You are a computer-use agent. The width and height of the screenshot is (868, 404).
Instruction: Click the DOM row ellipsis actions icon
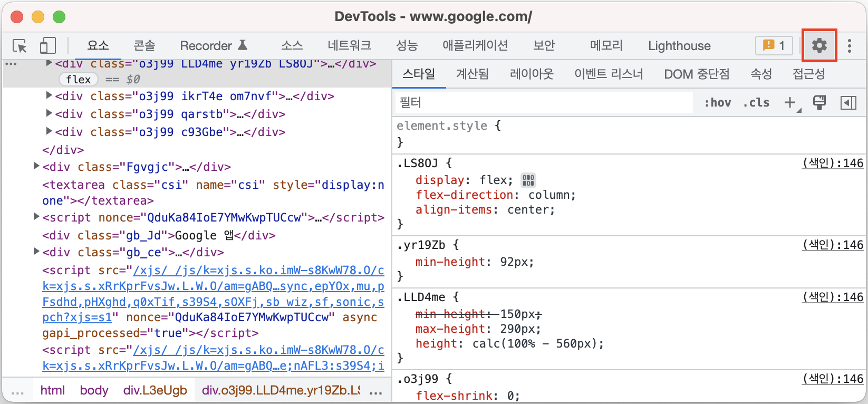11,64
